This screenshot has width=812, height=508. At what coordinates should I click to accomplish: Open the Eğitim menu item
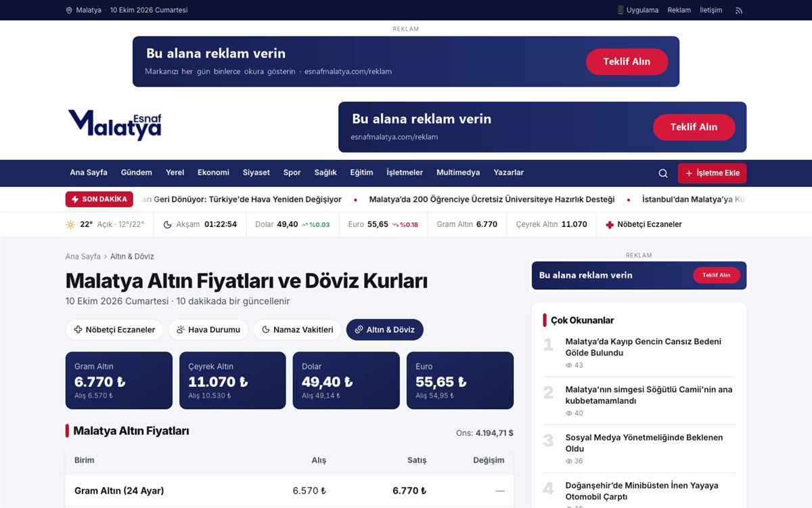click(361, 173)
